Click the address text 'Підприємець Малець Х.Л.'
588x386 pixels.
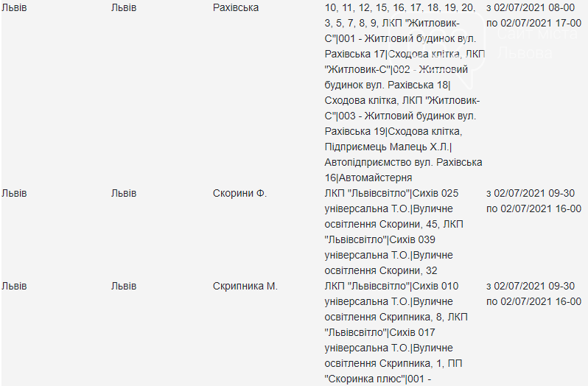(x=388, y=147)
